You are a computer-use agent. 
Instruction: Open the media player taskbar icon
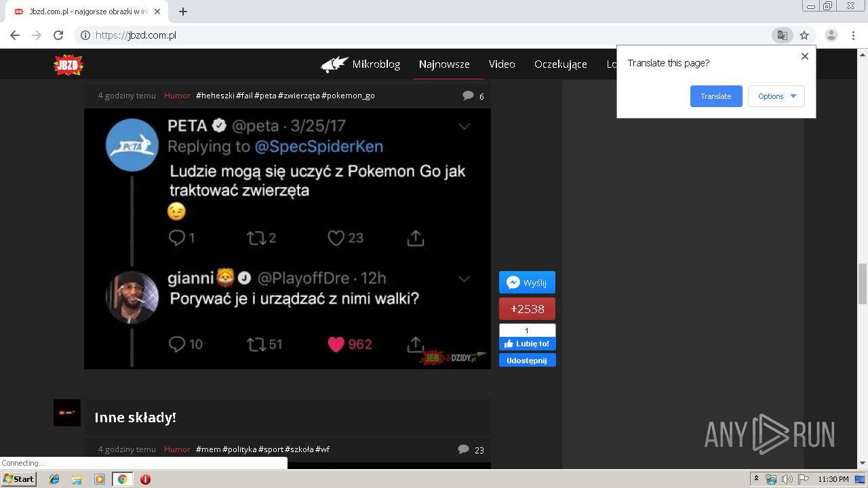pyautogui.click(x=100, y=479)
